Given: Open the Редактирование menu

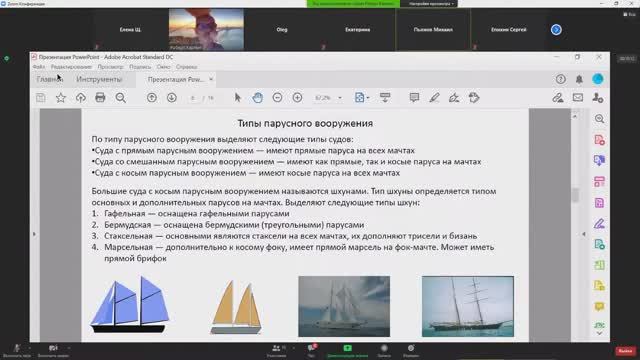Looking at the screenshot, I should [x=71, y=67].
